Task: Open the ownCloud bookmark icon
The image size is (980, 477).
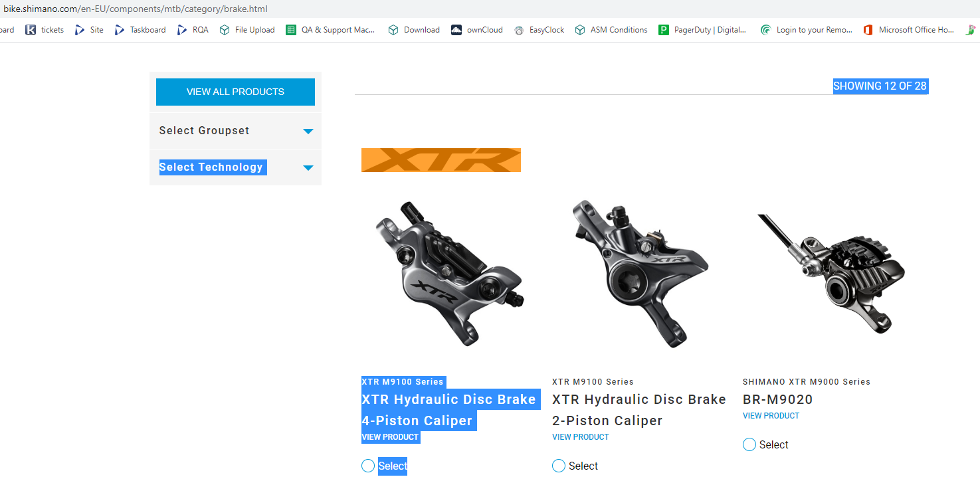Action: [x=456, y=30]
